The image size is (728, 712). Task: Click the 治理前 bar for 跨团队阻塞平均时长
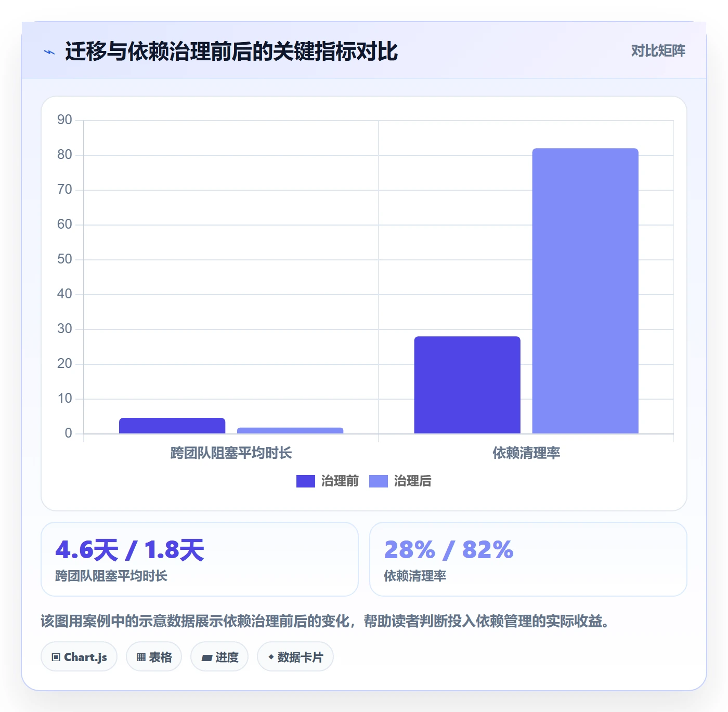172,426
